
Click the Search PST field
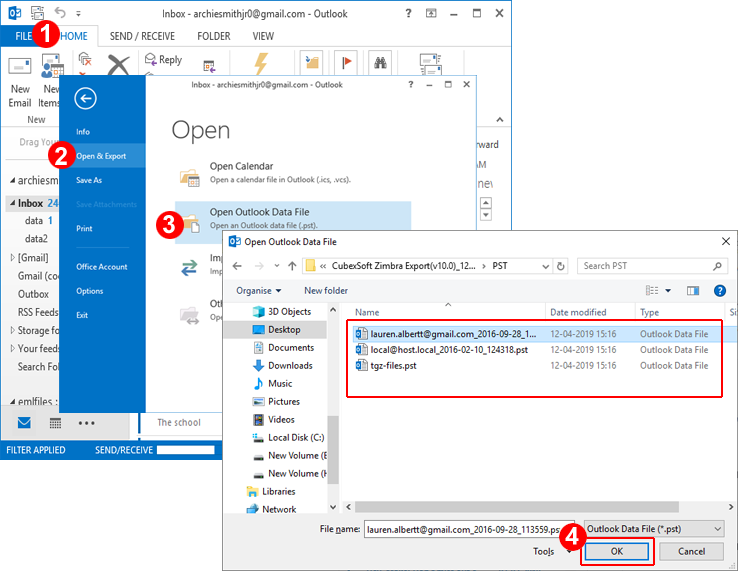point(652,266)
